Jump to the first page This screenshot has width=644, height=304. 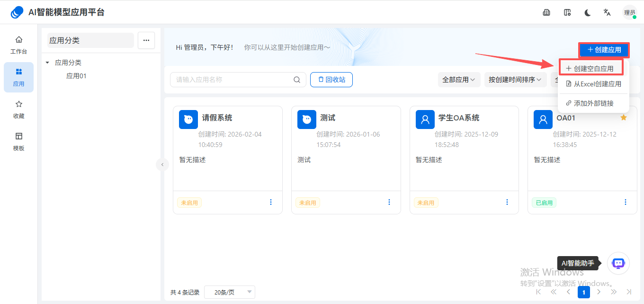click(538, 292)
